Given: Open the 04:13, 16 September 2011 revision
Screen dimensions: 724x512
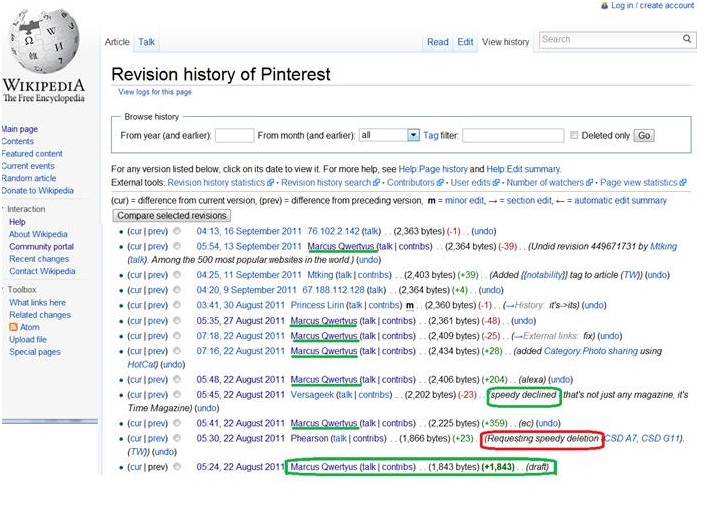Looking at the screenshot, I should [x=249, y=231].
